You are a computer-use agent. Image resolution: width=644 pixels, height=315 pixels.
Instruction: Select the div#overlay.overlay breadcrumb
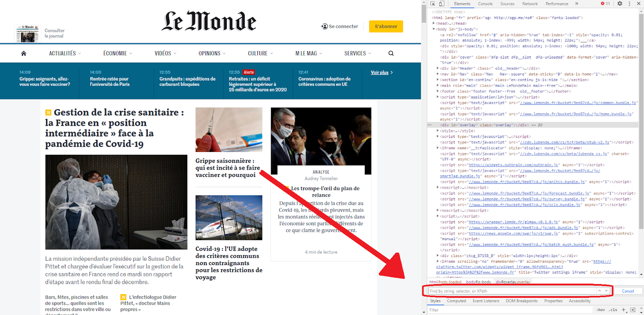coord(513,282)
